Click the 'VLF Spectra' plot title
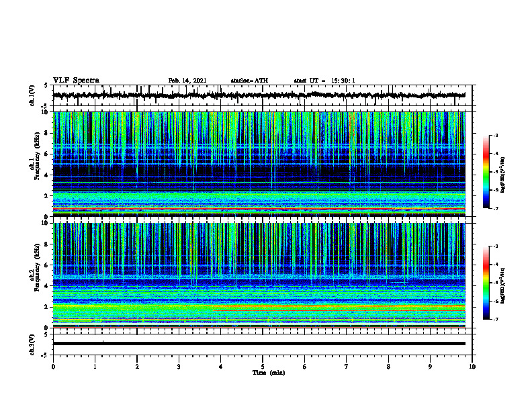 point(76,81)
